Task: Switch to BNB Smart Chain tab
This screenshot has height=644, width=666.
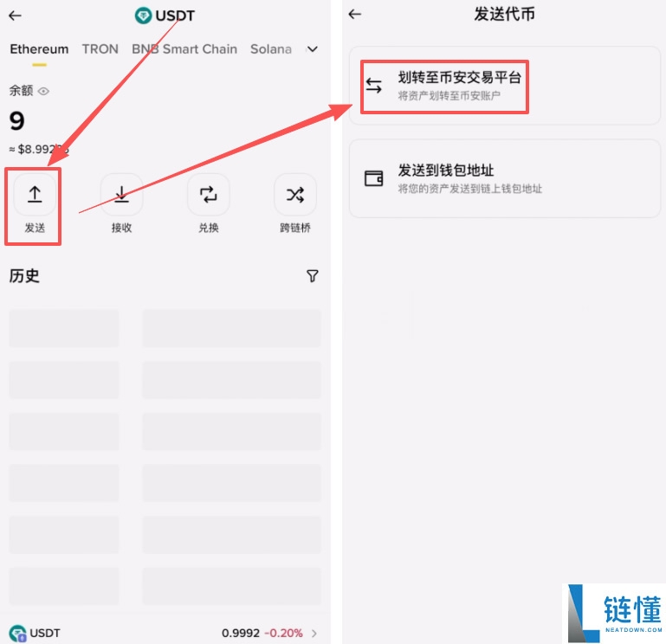Action: tap(184, 49)
